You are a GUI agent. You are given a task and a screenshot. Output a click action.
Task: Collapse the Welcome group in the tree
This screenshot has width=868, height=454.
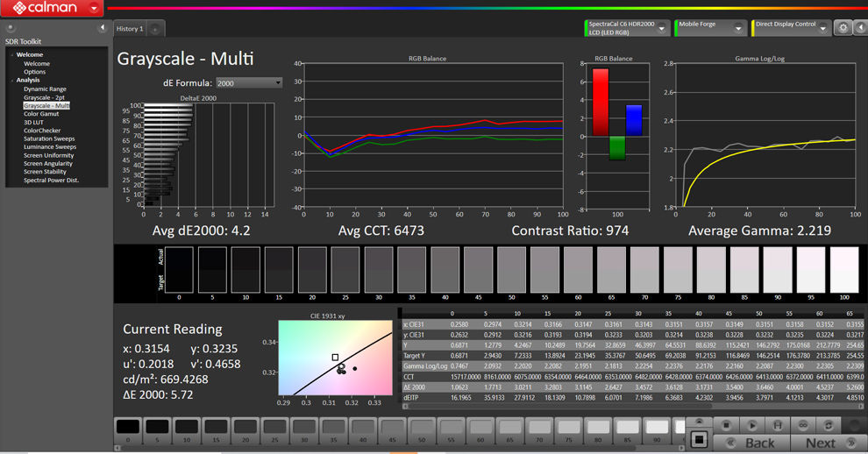(x=11, y=55)
